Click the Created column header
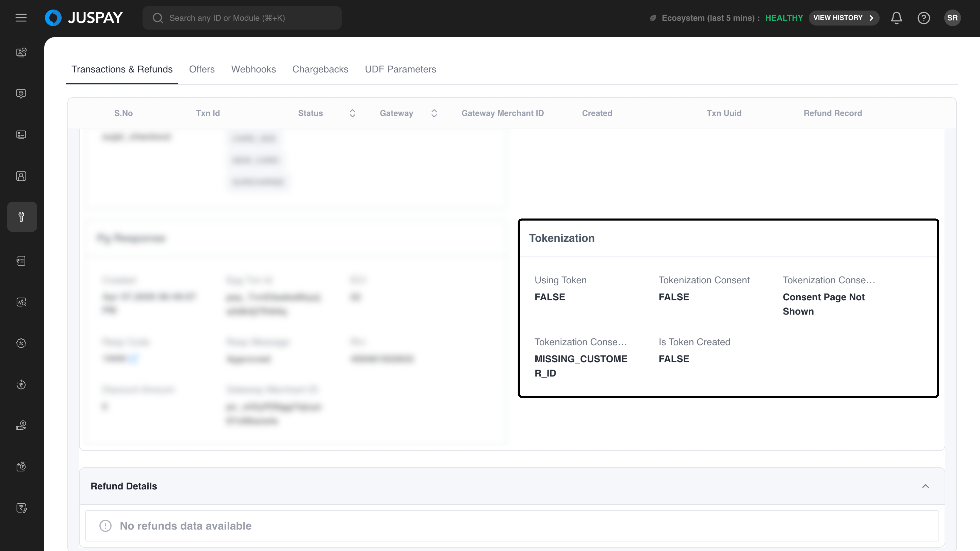Viewport: 980px width, 551px height. pyautogui.click(x=597, y=113)
